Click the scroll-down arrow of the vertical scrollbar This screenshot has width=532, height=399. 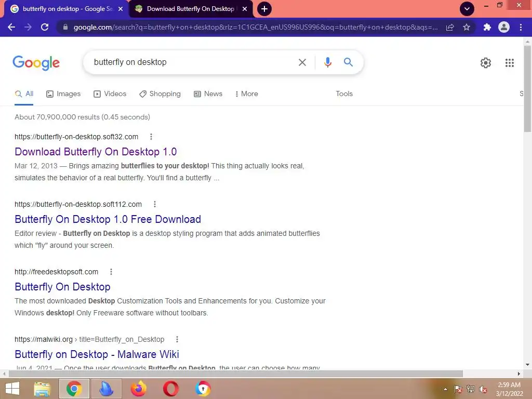click(x=527, y=365)
